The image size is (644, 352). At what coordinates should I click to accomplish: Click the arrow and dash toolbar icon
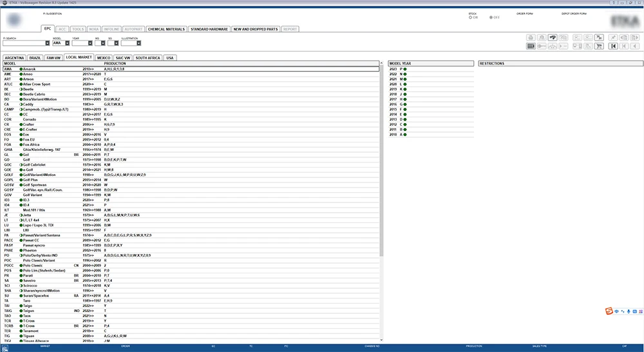click(x=563, y=46)
